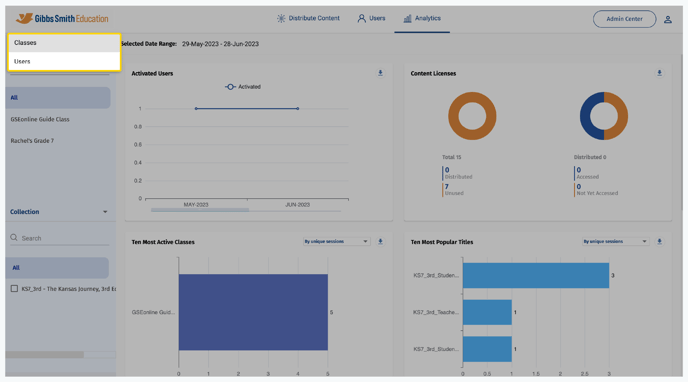
Task: Switch to the Analytics tab
Action: point(422,18)
